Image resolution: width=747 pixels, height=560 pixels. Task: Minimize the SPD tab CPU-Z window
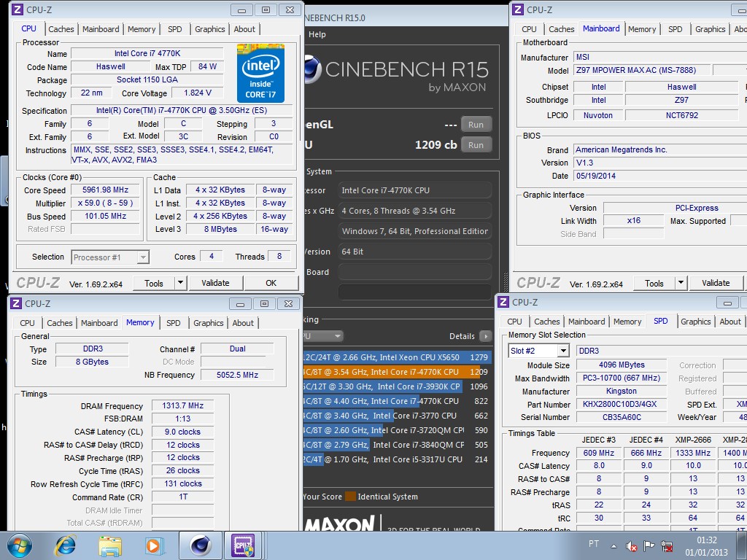tap(727, 303)
